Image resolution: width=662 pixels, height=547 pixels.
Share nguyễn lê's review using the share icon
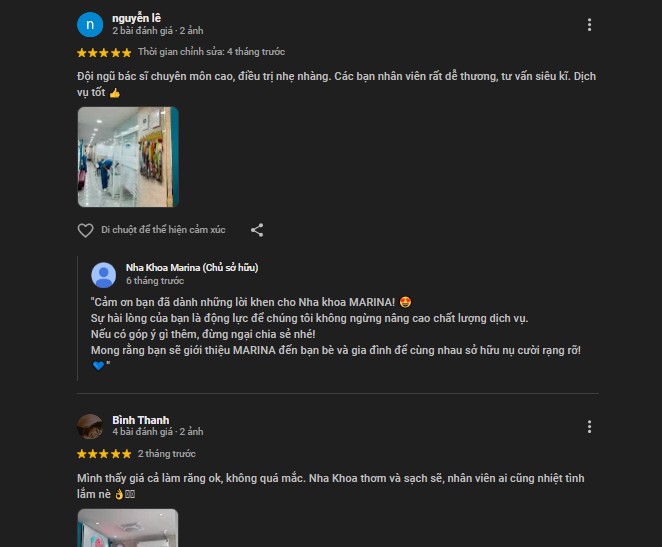point(257,230)
